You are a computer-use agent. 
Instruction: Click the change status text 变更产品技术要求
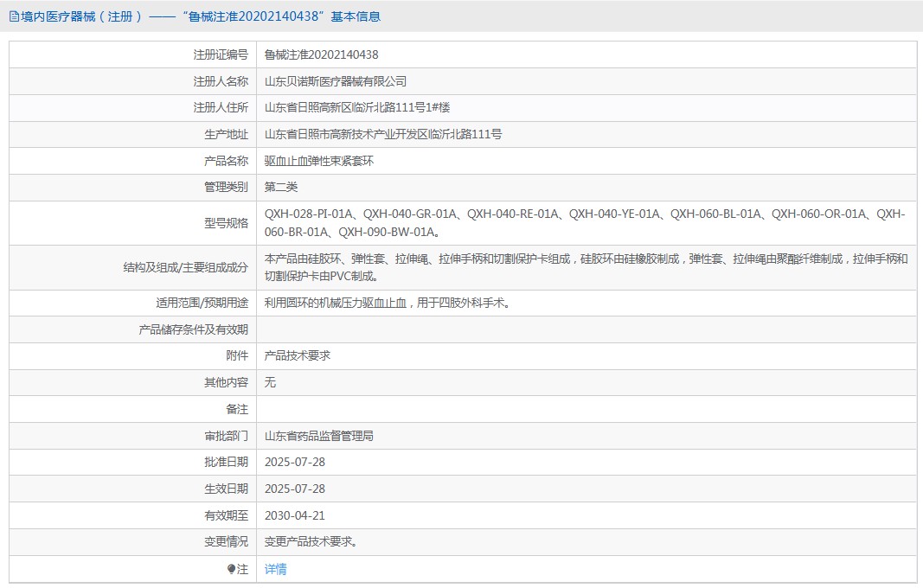tap(311, 542)
